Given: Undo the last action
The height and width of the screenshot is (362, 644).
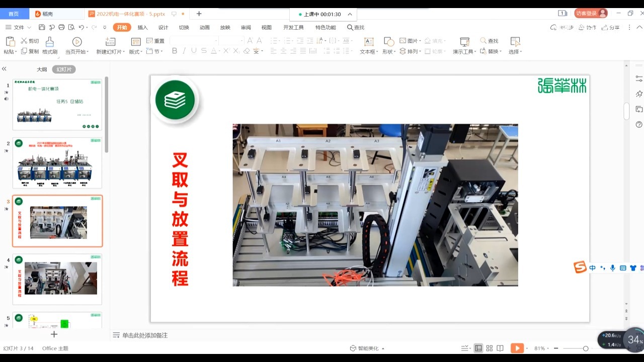Looking at the screenshot, I should coord(81,27).
